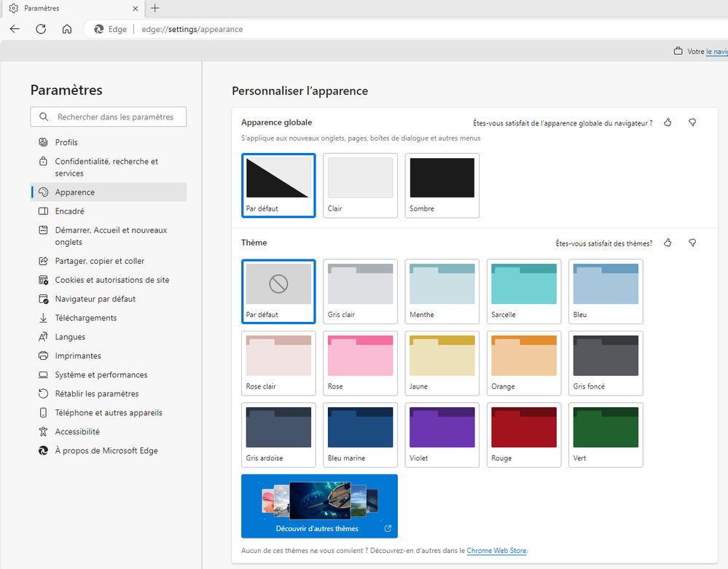
Task: Pick the Jaune theme
Action: (x=442, y=363)
